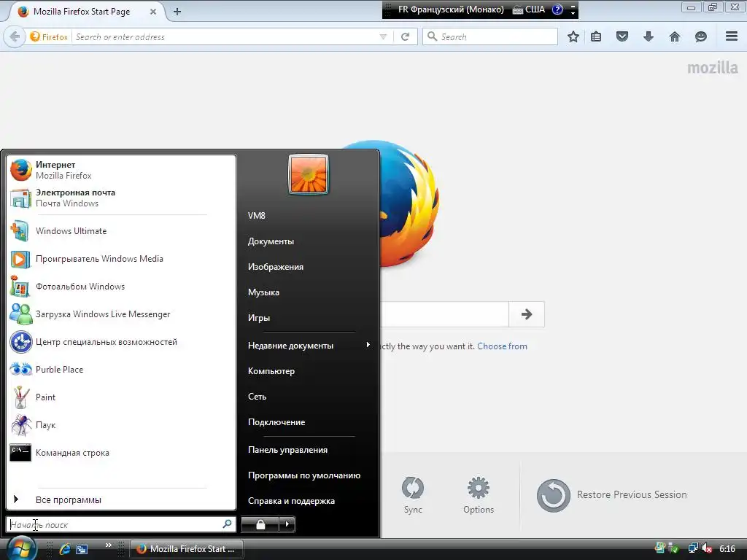Open Справка и поддержка
Screen dimensions: 747x560
tap(291, 500)
